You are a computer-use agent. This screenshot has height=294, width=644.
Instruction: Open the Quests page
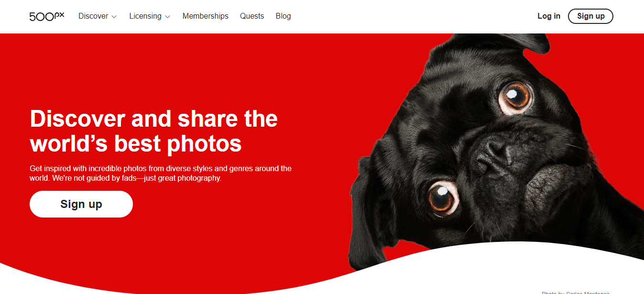pyautogui.click(x=252, y=16)
